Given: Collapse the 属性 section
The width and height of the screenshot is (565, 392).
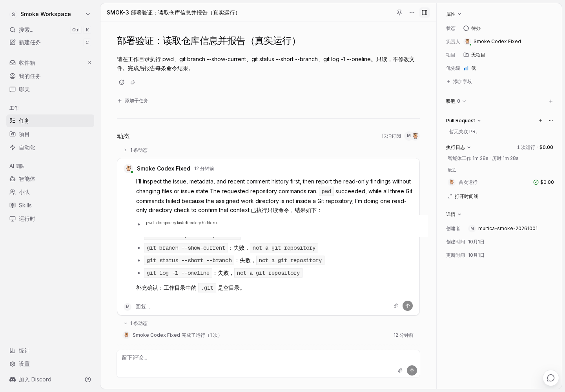Looking at the screenshot, I should (454, 14).
